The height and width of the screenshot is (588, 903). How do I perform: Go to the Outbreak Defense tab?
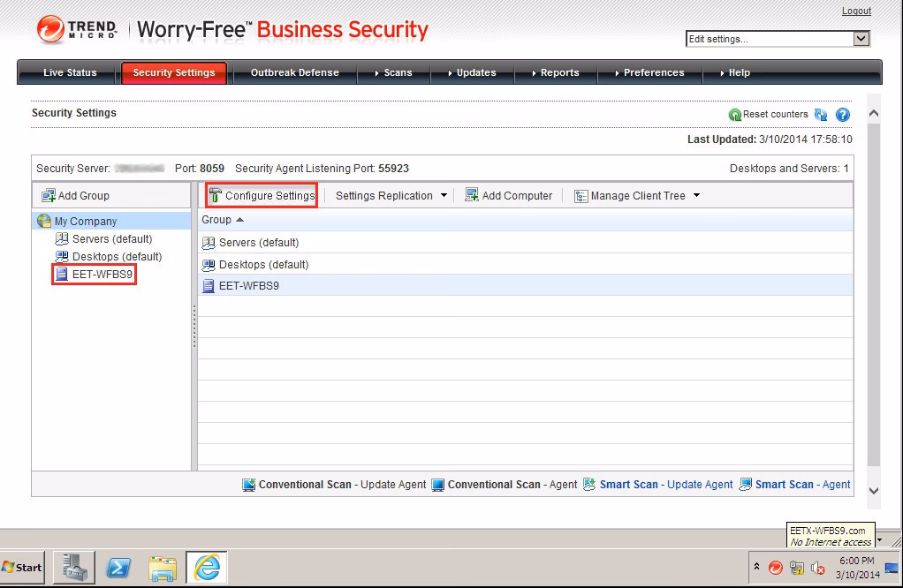(295, 72)
